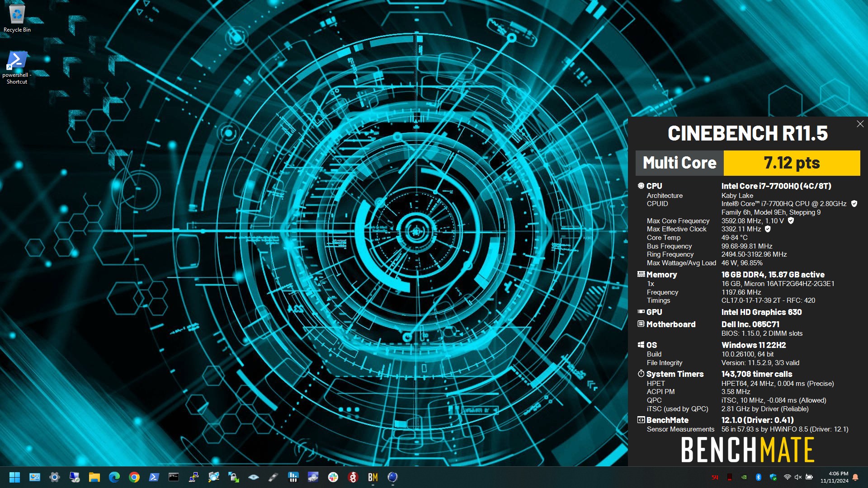The width and height of the screenshot is (868, 488).
Task: Click the System Timers clock icon
Action: 641,374
